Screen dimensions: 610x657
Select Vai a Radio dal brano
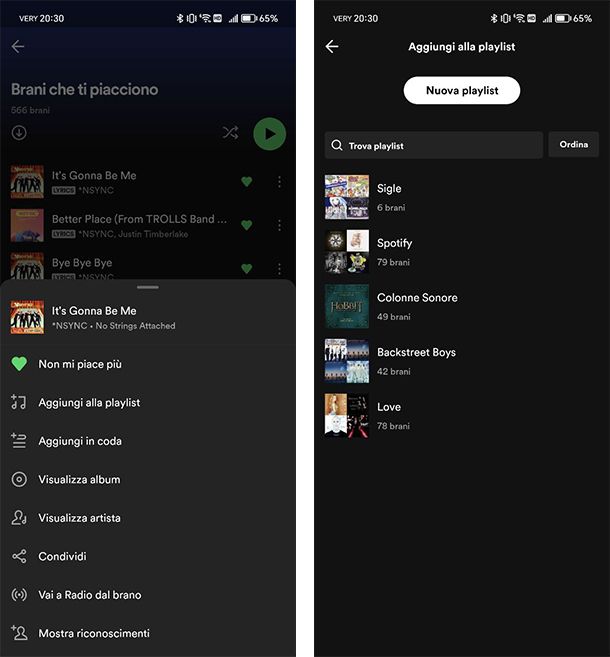[147, 595]
